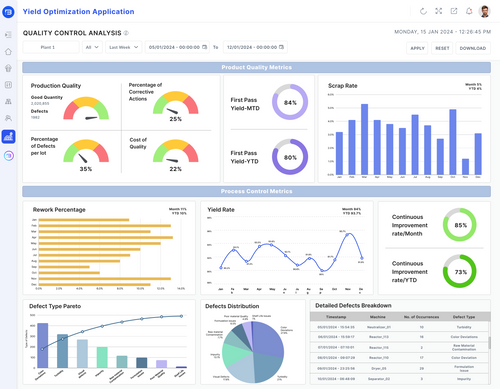500x389 pixels.
Task: Click the APPLY button
Action: click(417, 48)
